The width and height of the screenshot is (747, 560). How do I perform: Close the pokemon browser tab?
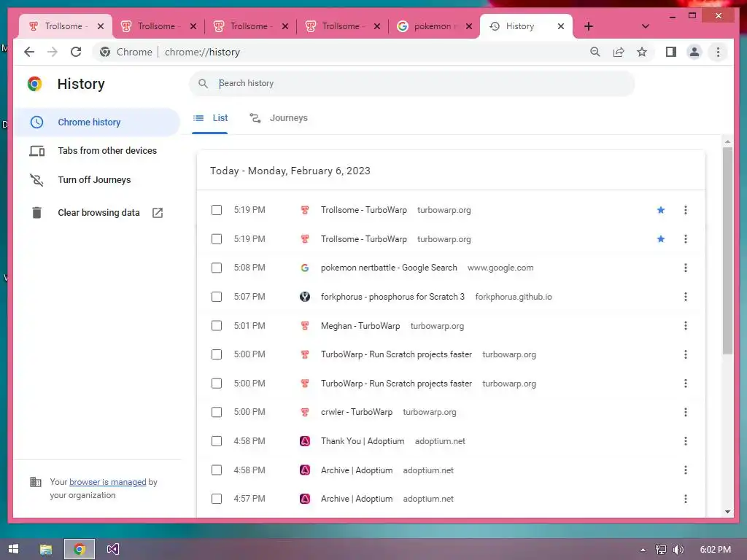pyautogui.click(x=469, y=26)
